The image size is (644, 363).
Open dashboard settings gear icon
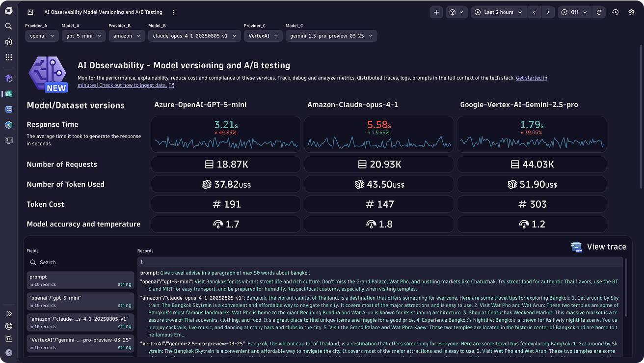click(631, 12)
